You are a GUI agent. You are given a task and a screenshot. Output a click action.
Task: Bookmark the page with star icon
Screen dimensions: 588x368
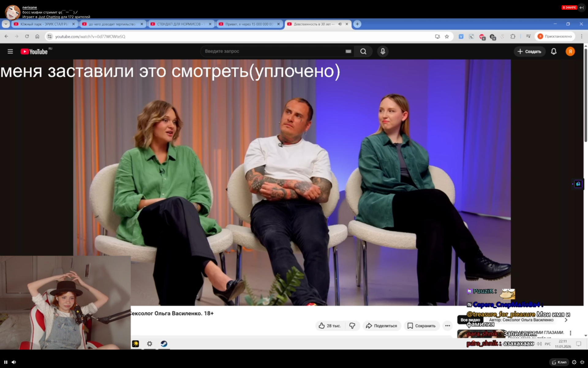pos(447,36)
